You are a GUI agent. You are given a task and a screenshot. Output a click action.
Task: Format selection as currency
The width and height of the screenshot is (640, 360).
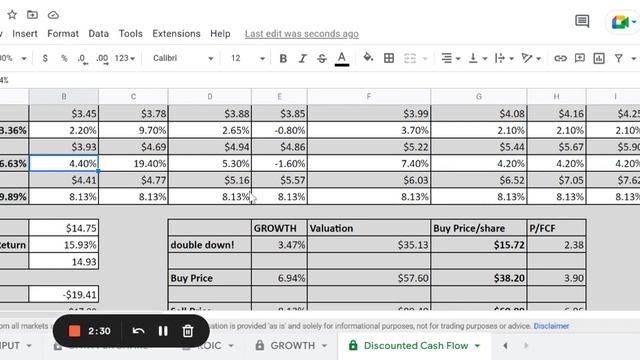(x=45, y=58)
